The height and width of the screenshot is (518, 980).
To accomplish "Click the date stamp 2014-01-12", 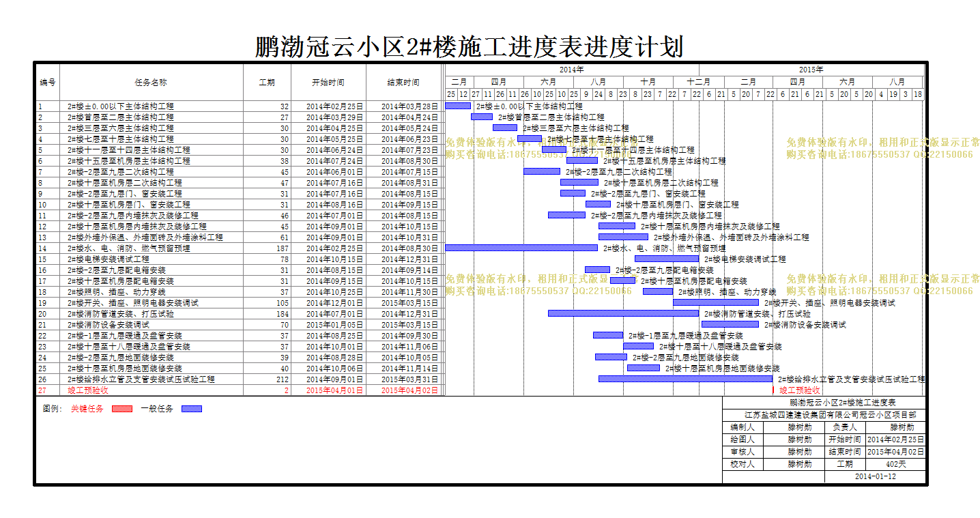I will pyautogui.click(x=875, y=476).
